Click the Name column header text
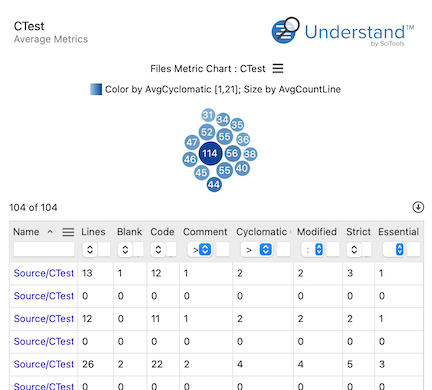This screenshot has width=432, height=390. pos(26,232)
